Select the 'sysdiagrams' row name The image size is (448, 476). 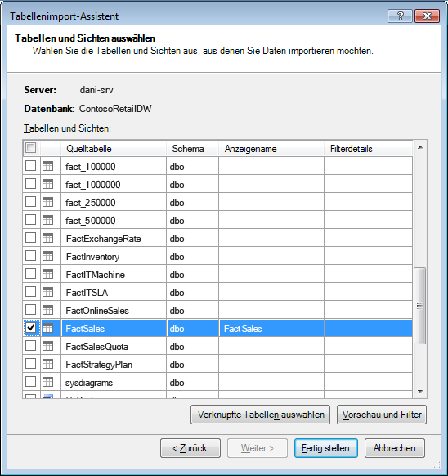[x=89, y=383]
